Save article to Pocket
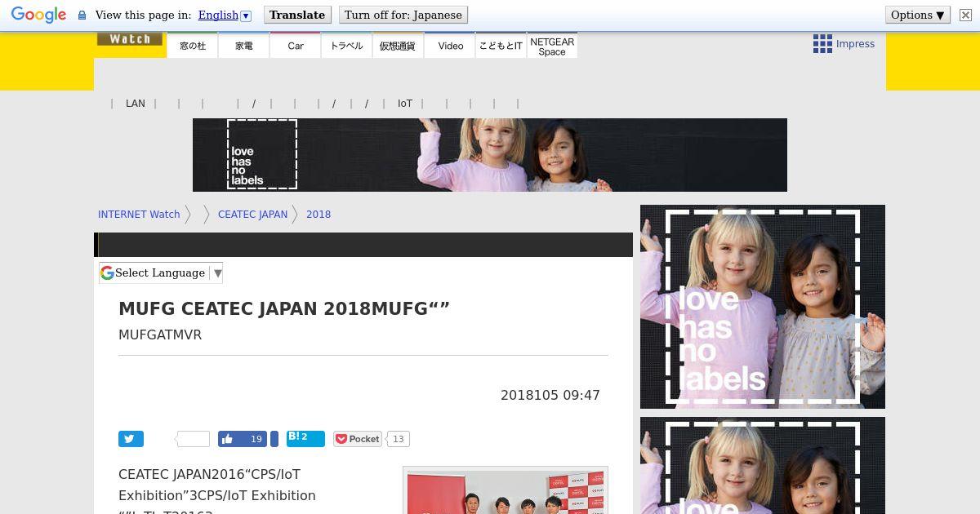980x514 pixels. click(x=357, y=439)
